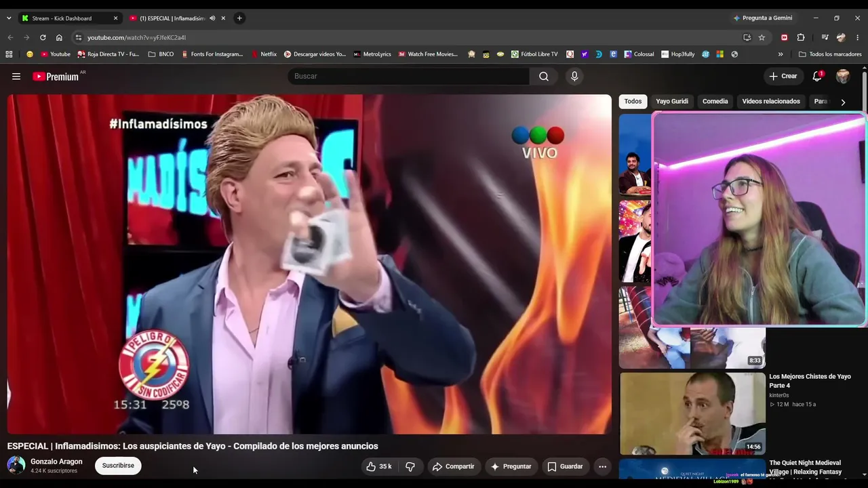Open a new browser tab
Image resolution: width=868 pixels, height=488 pixels.
coord(239,18)
